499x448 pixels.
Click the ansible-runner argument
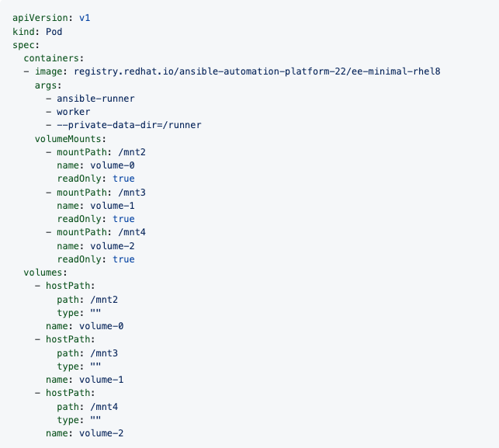95,98
